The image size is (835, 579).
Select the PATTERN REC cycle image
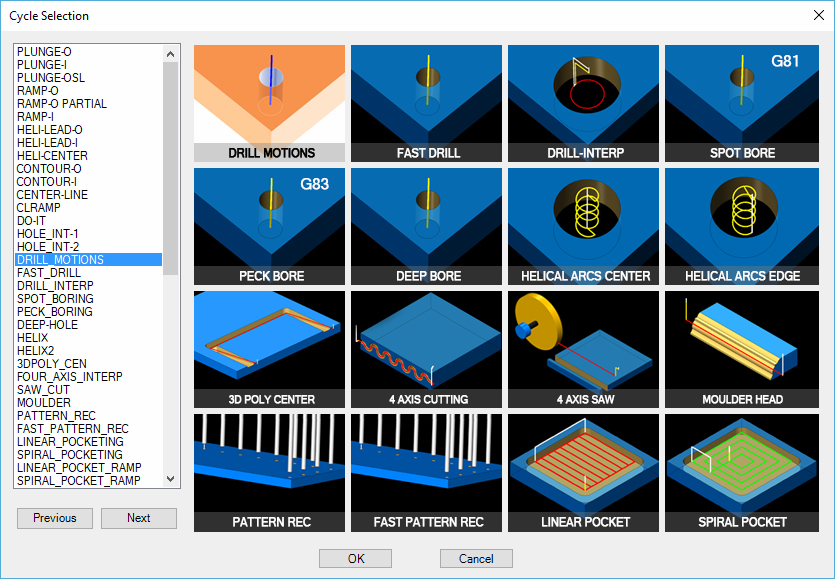click(x=269, y=471)
